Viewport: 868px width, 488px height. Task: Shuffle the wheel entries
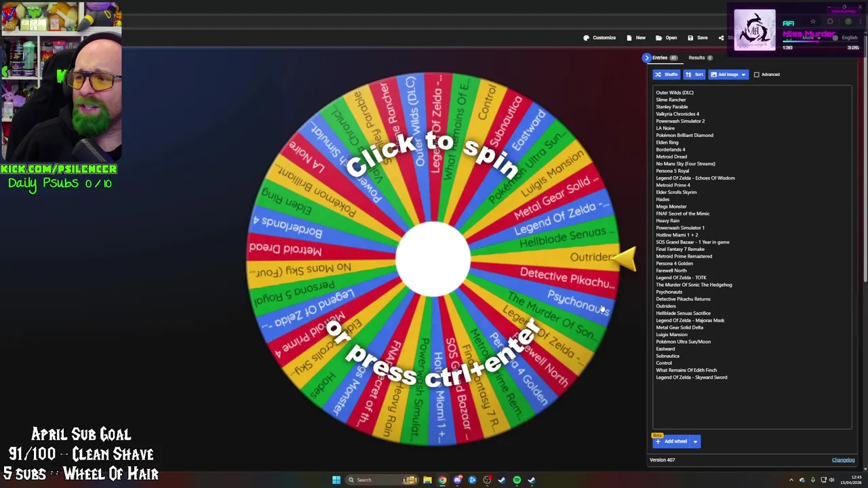(666, 75)
